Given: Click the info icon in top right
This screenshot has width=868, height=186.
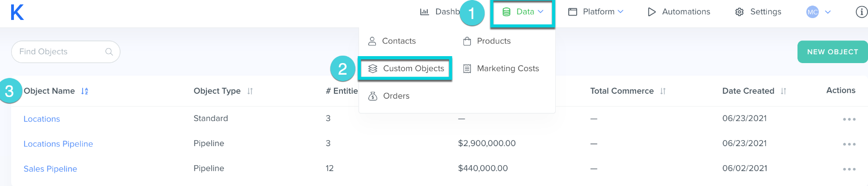Looking at the screenshot, I should point(861,12).
